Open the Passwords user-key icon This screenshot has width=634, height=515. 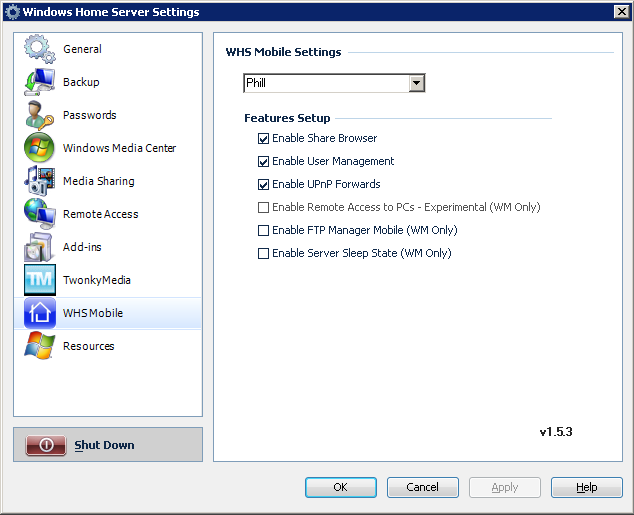click(39, 115)
